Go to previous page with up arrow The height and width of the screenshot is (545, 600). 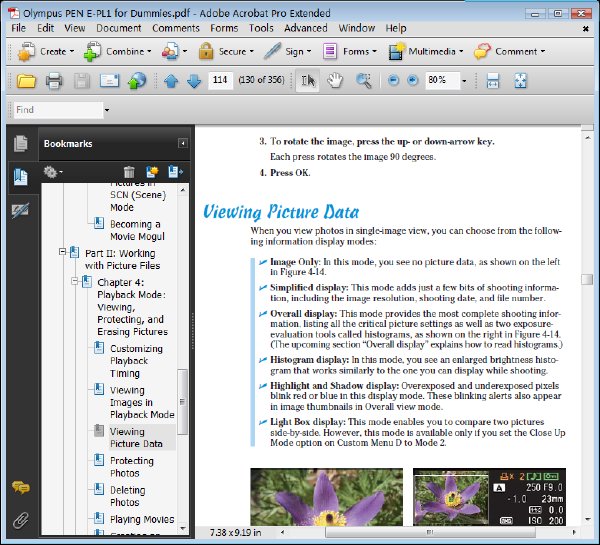171,81
